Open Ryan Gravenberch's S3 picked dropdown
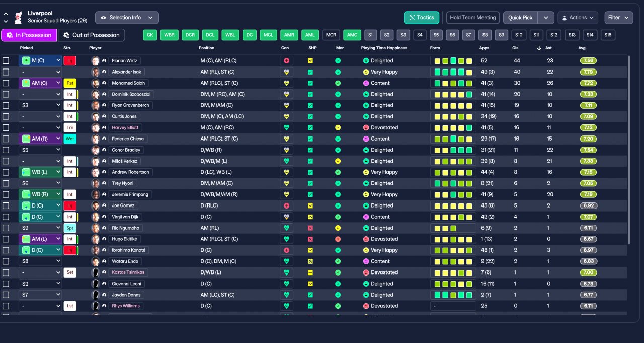 pos(41,105)
